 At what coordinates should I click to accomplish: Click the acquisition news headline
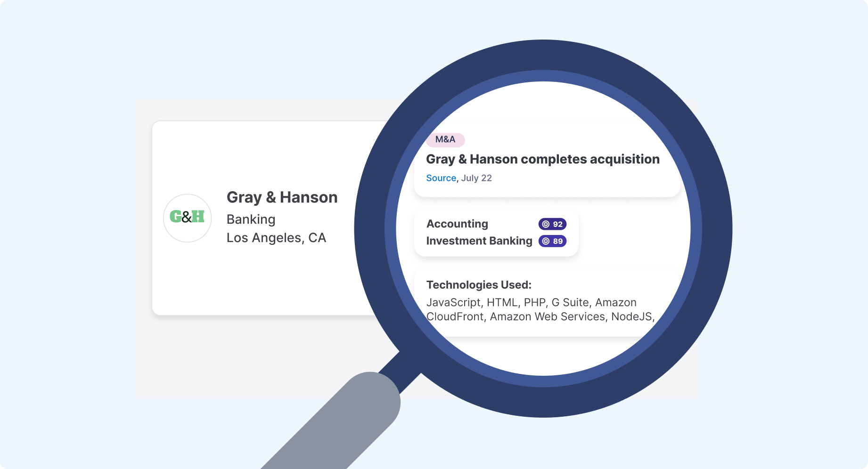click(x=542, y=159)
